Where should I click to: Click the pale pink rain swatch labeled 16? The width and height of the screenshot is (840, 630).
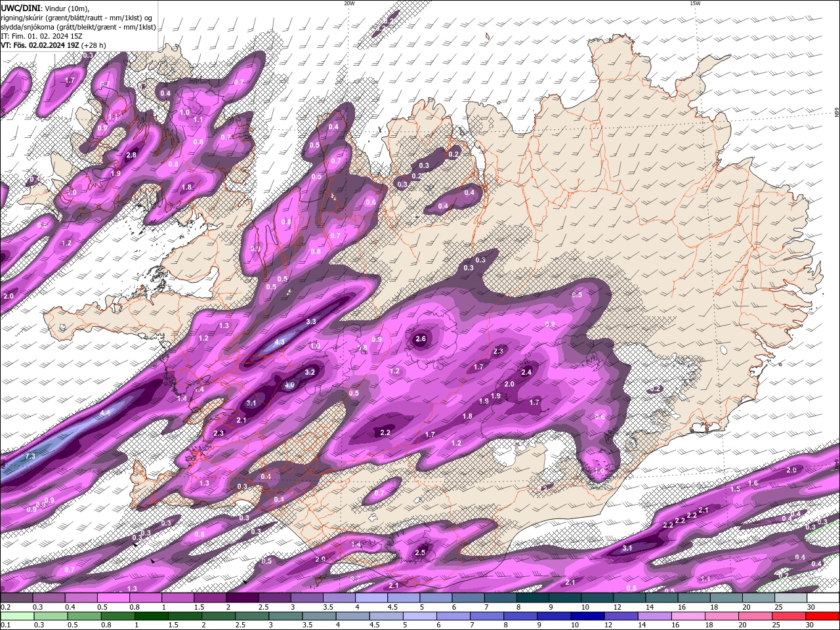[688, 616]
